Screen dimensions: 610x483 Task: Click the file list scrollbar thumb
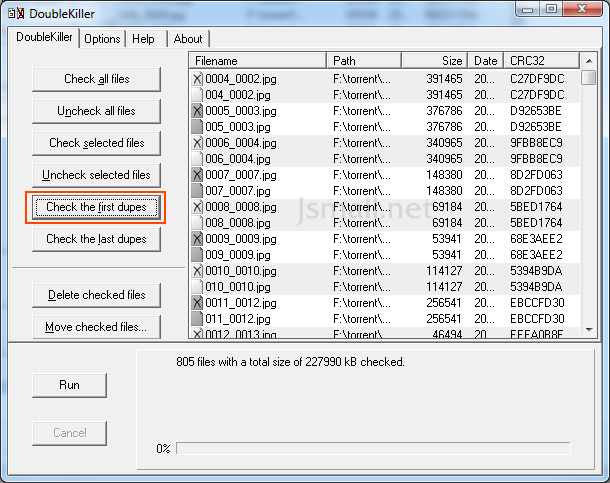pyautogui.click(x=589, y=77)
